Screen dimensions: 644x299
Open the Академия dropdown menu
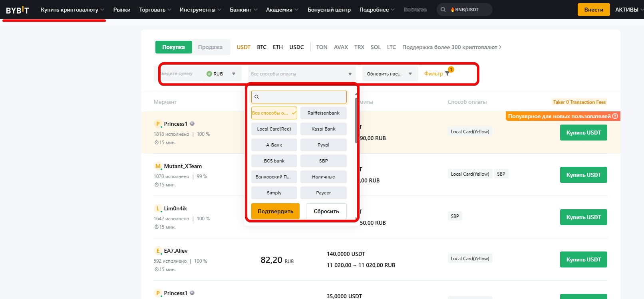point(282,10)
